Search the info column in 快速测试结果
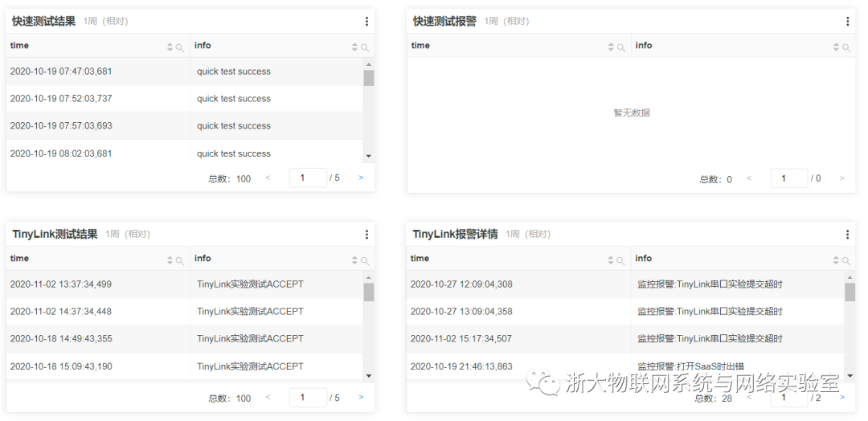The height and width of the screenshot is (421, 868). 365,48
